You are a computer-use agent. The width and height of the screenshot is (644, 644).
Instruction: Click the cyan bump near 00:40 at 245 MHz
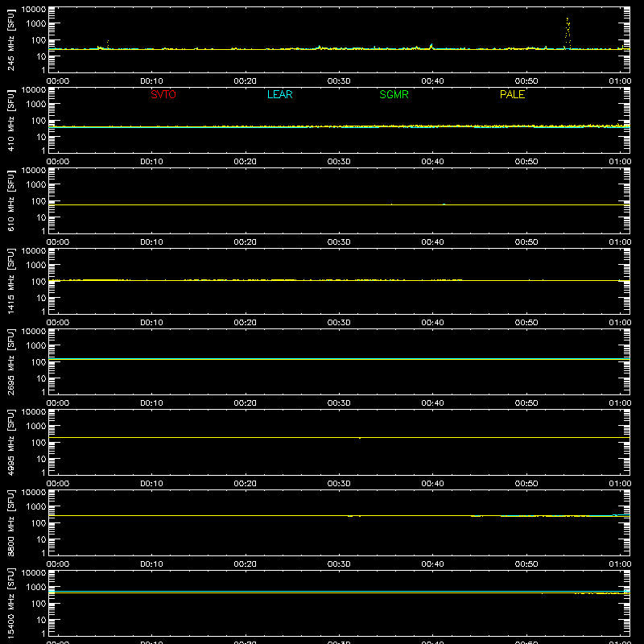(x=431, y=46)
